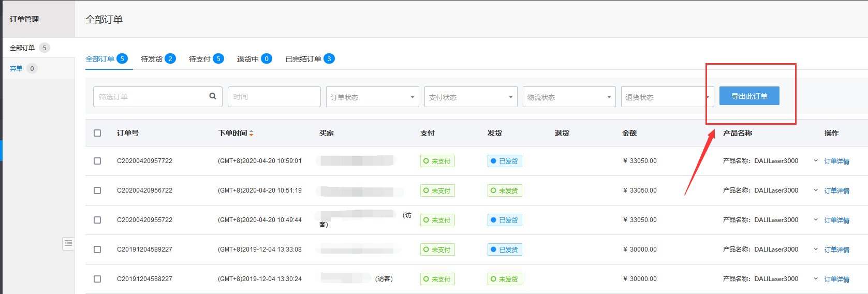868x294 pixels.
Task: Click the 未支付 badge for order C20200420956722
Action: [x=437, y=190]
